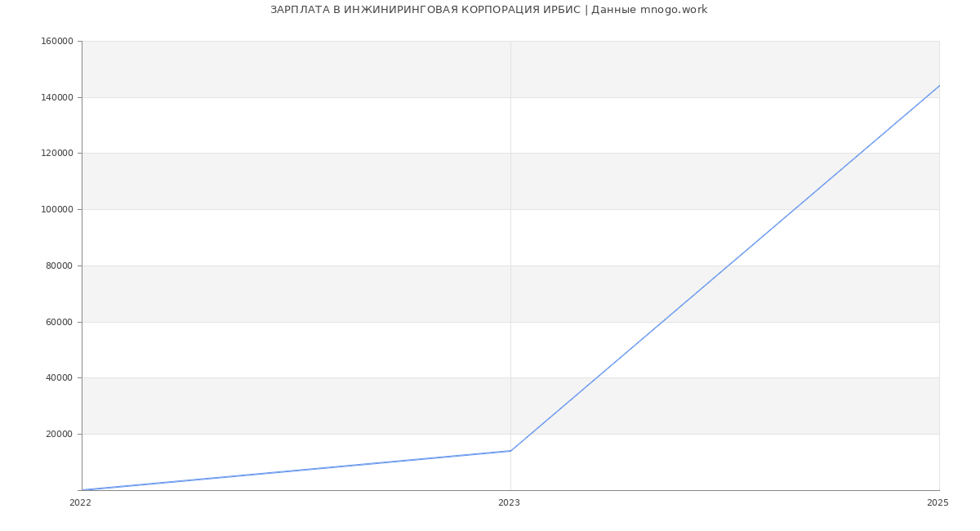
Task: Select the 2023 x-axis label
Action: pyautogui.click(x=509, y=503)
